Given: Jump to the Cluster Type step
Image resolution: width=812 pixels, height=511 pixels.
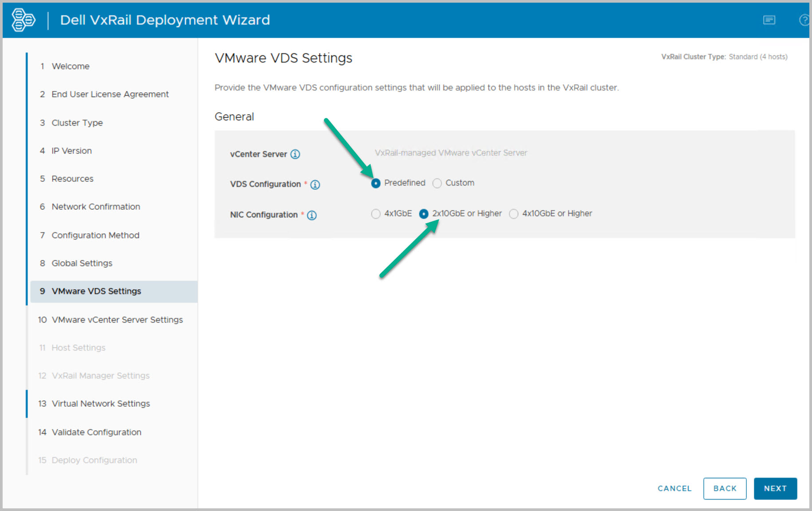Looking at the screenshot, I should (x=77, y=122).
